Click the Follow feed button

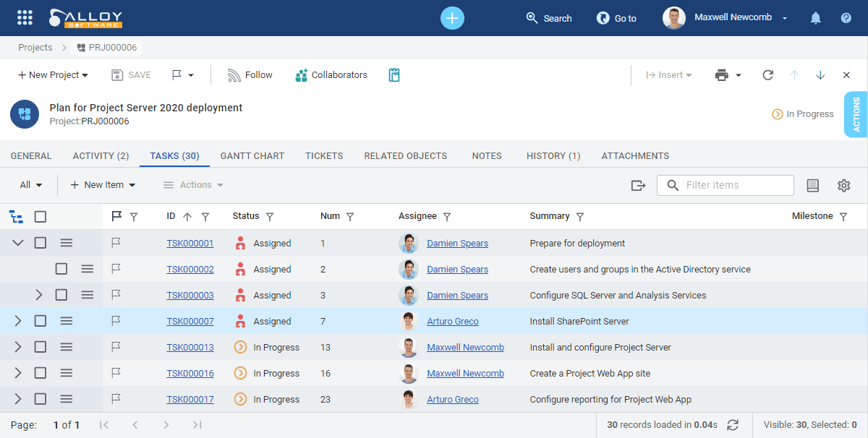pyautogui.click(x=250, y=75)
